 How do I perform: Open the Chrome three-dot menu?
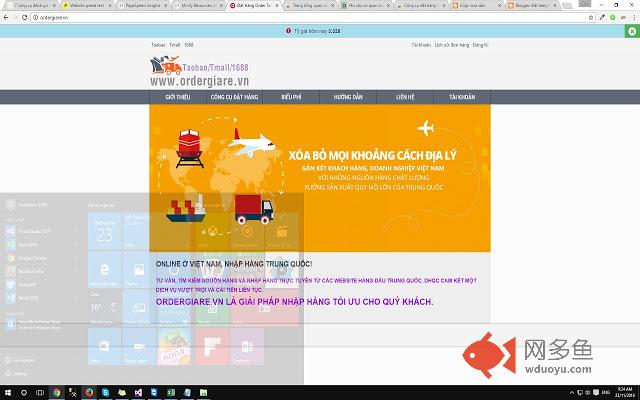(634, 18)
